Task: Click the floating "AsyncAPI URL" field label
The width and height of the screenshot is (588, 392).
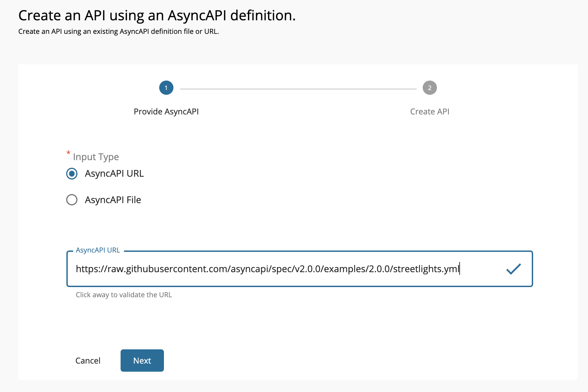Action: [x=98, y=250]
